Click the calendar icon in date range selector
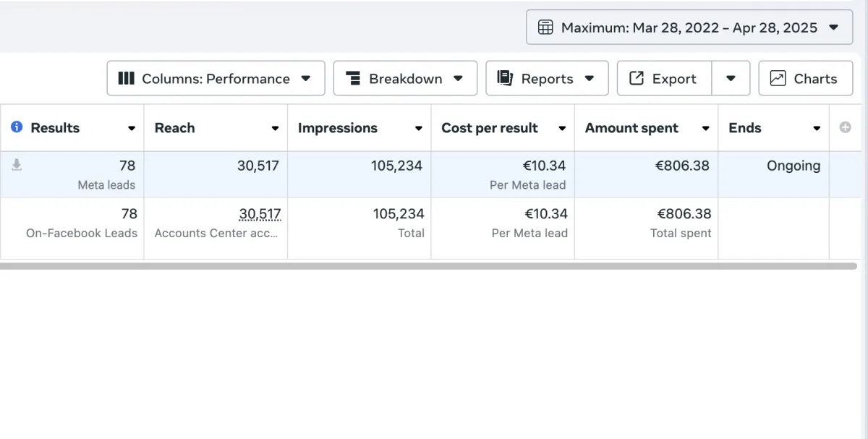 coord(546,28)
